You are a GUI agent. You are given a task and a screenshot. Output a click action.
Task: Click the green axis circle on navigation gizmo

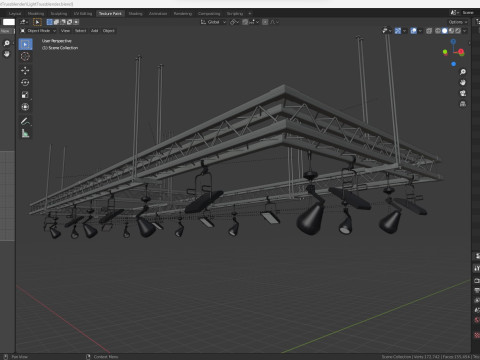coord(445,52)
